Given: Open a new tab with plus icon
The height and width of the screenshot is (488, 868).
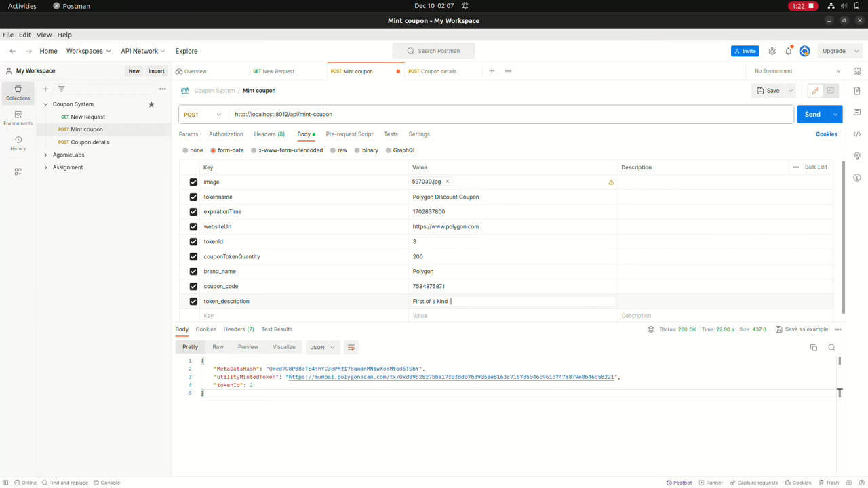Looking at the screenshot, I should (x=492, y=71).
